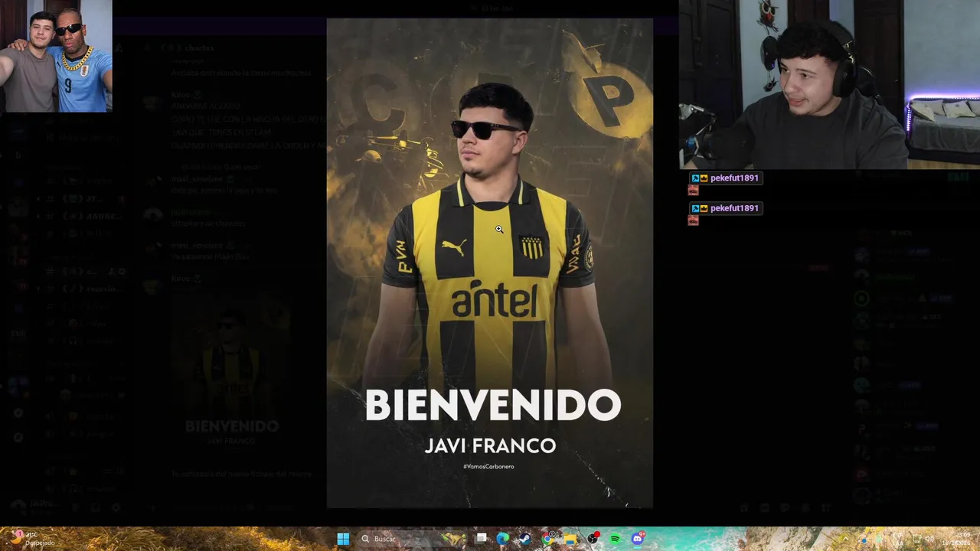Viewport: 980px width, 551px height.
Task: Open the network settings tray icon
Action: pyautogui.click(x=917, y=539)
